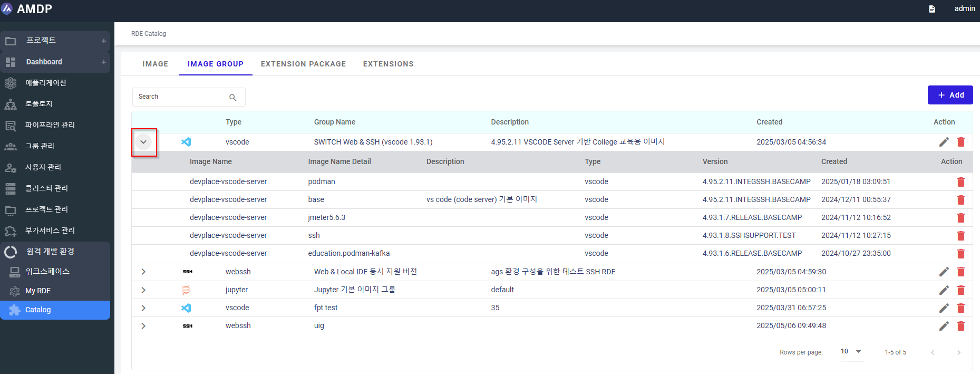Open the 프로젝트 sidebar menu
Viewport: 980px width, 374px height.
click(x=55, y=41)
